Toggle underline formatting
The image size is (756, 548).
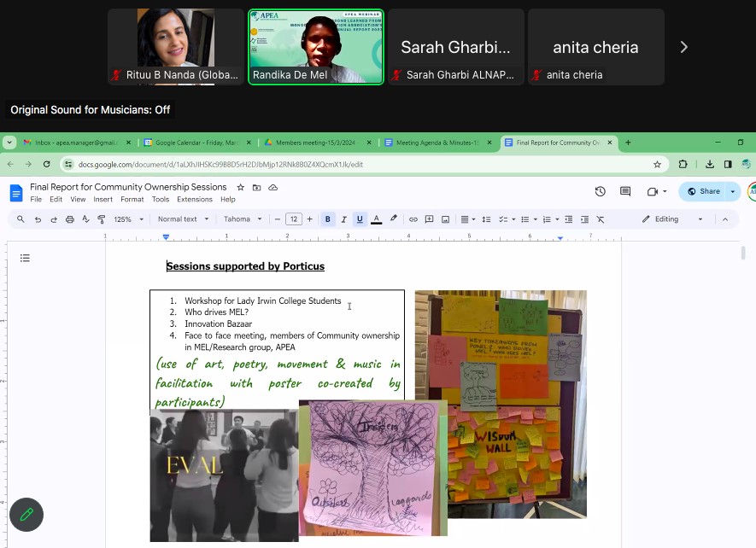coord(360,219)
